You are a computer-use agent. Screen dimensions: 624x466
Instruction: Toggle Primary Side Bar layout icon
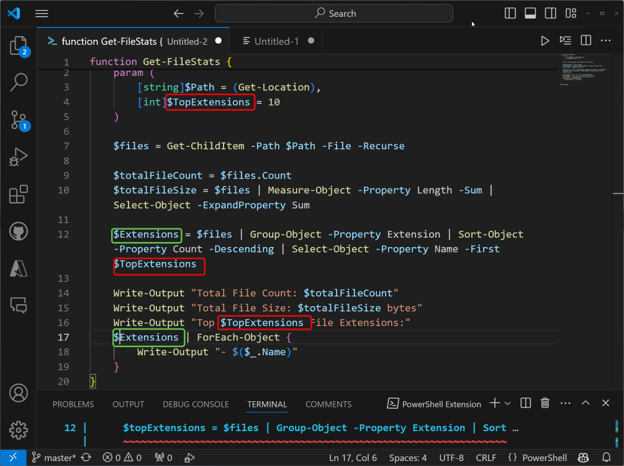click(510, 14)
